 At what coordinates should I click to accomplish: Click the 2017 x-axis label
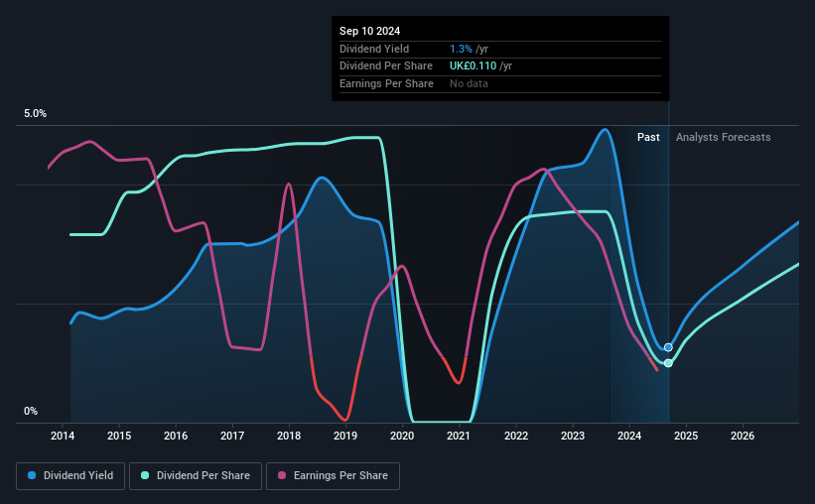(232, 436)
